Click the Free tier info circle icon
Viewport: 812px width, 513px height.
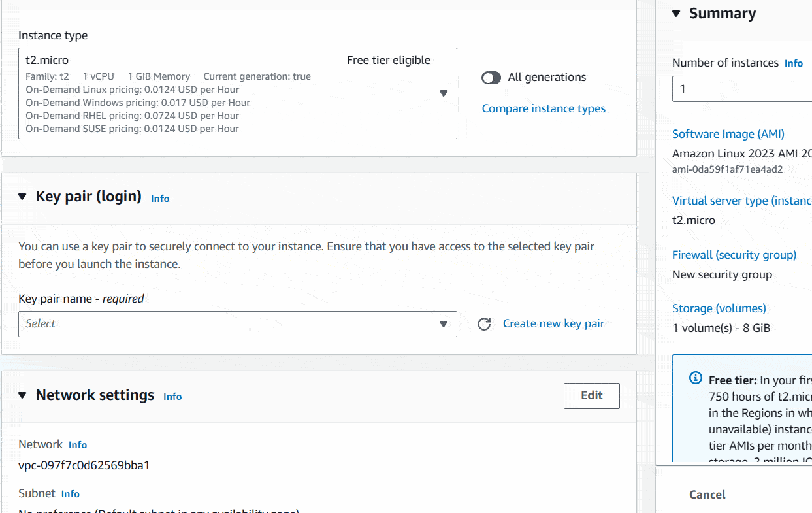[x=696, y=378]
